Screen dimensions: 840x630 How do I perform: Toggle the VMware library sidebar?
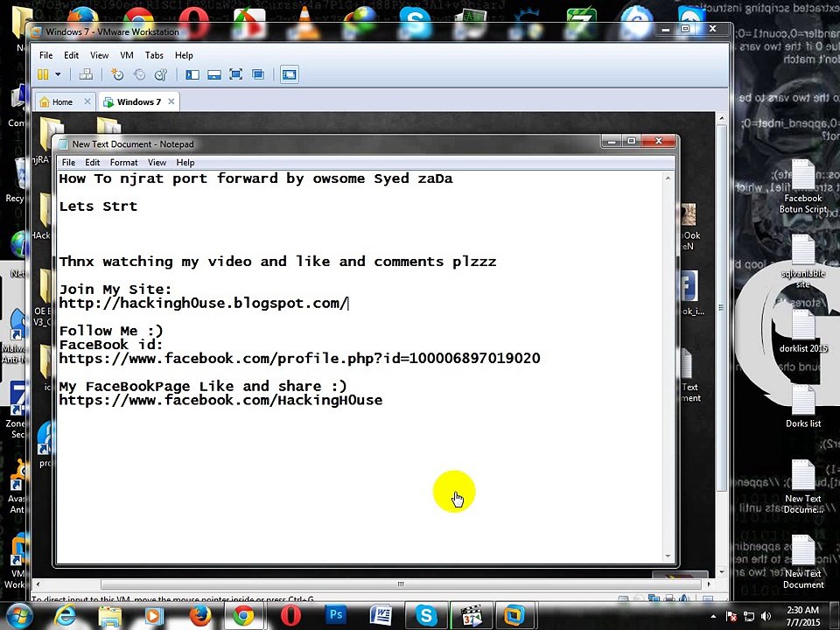pyautogui.click(x=192, y=74)
